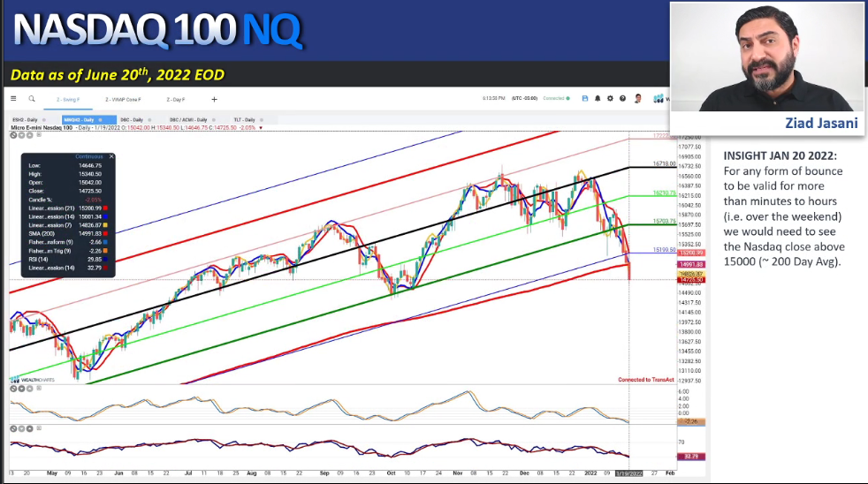This screenshot has height=484, width=868.
Task: Open the help question mark icon
Action: tap(623, 98)
